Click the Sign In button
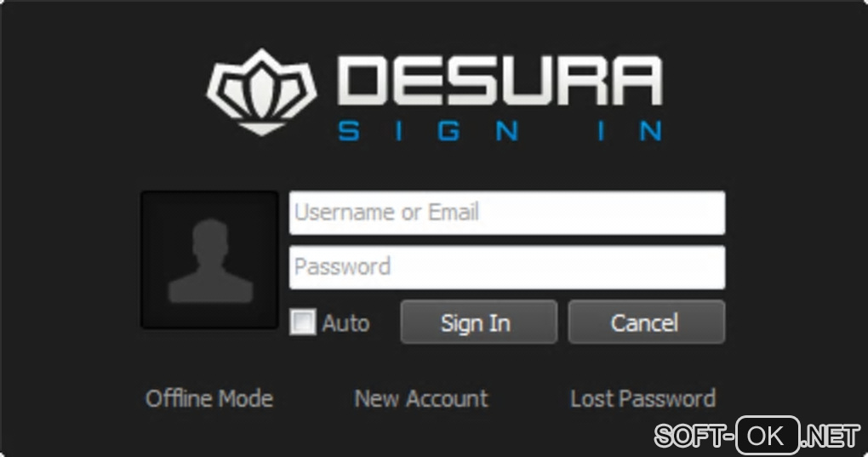Image resolution: width=868 pixels, height=457 pixels. [x=479, y=322]
